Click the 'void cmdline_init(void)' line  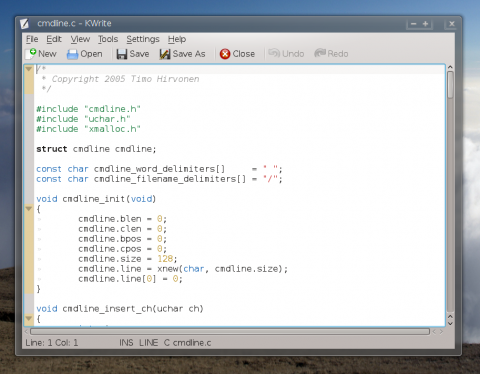click(96, 199)
